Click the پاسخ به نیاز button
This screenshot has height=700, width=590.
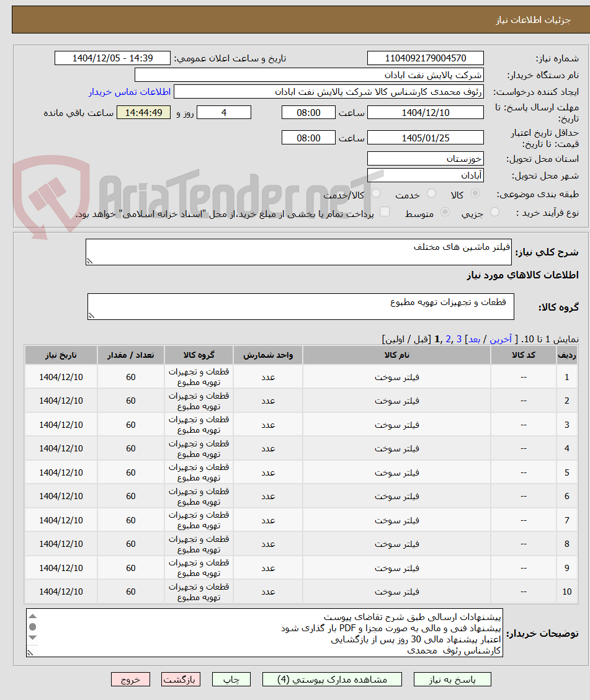(452, 680)
